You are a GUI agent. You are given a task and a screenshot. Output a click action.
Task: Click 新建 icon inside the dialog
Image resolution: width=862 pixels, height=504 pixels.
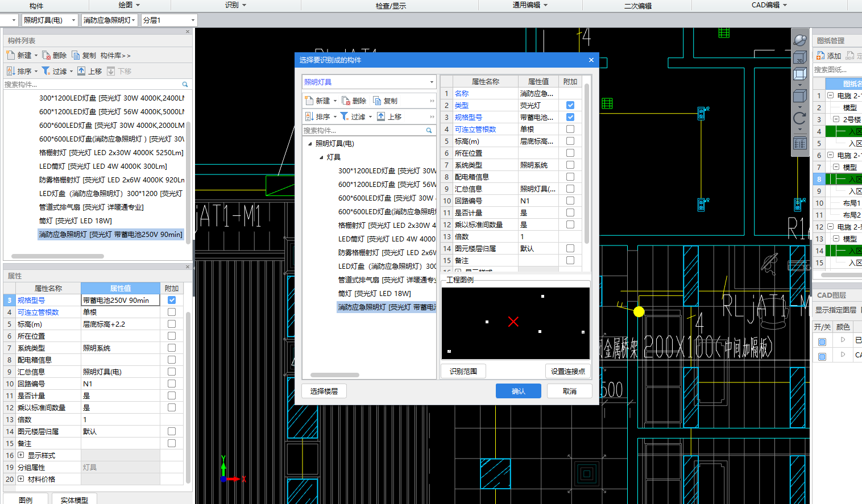tap(309, 101)
